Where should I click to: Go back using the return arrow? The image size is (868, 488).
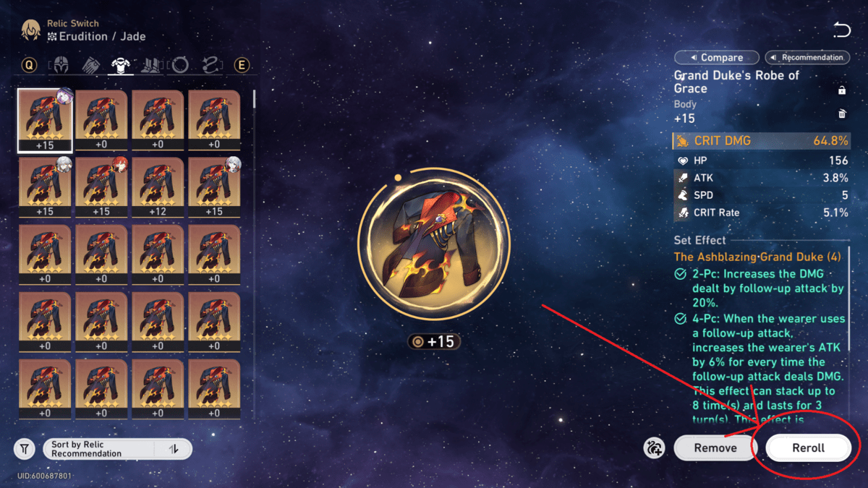(841, 30)
